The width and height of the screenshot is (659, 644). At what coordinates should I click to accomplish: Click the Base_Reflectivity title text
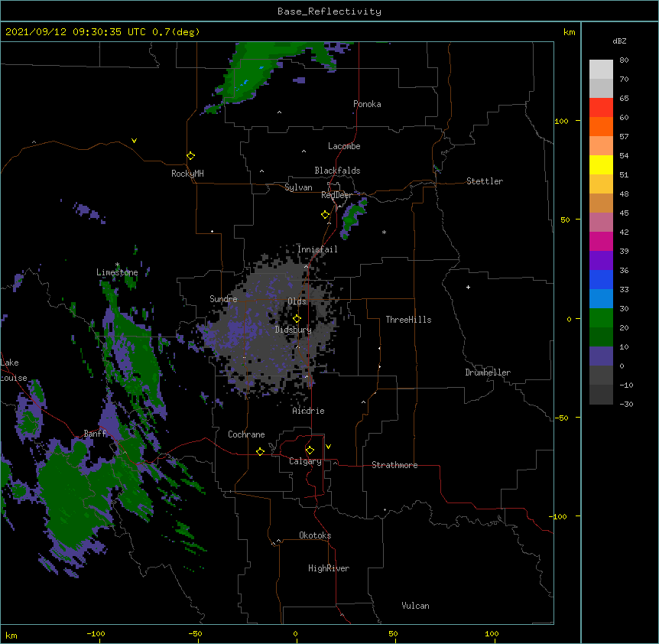[329, 11]
